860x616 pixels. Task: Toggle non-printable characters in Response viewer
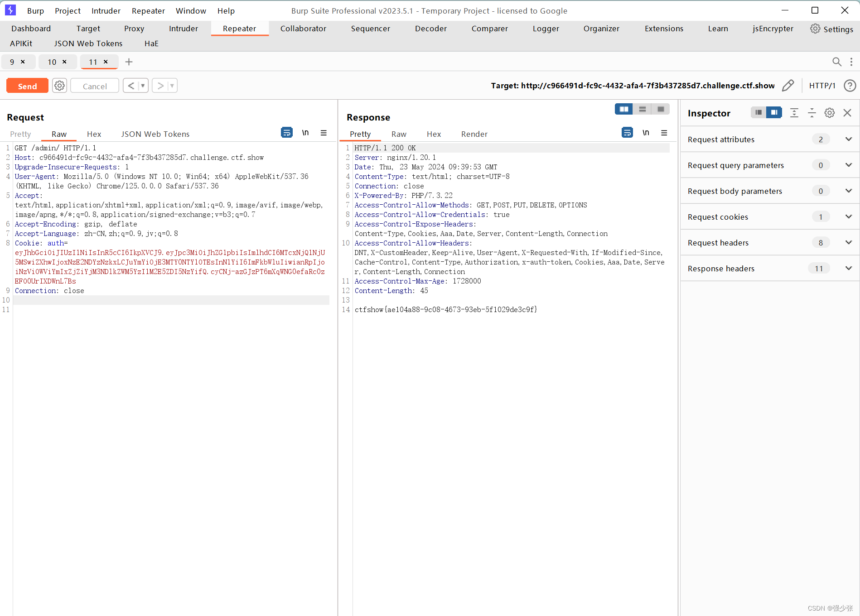pyautogui.click(x=646, y=132)
